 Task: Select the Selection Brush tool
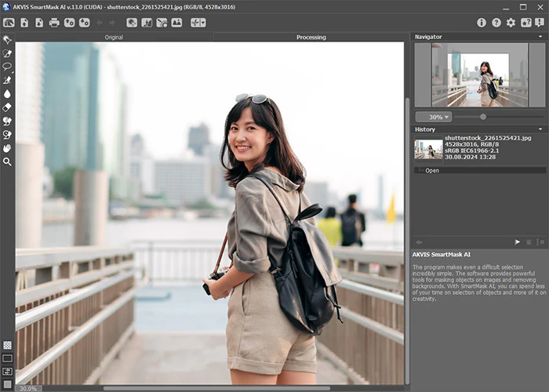click(7, 53)
